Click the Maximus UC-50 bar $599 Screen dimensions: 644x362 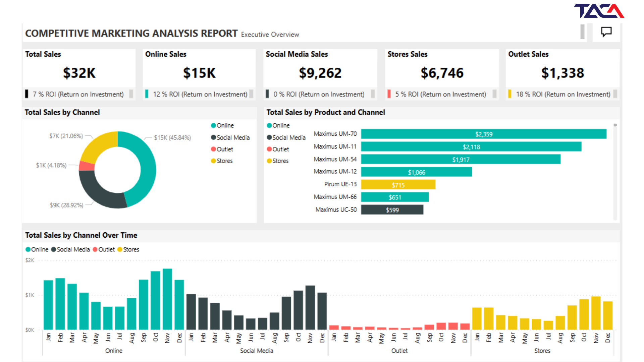click(x=392, y=210)
